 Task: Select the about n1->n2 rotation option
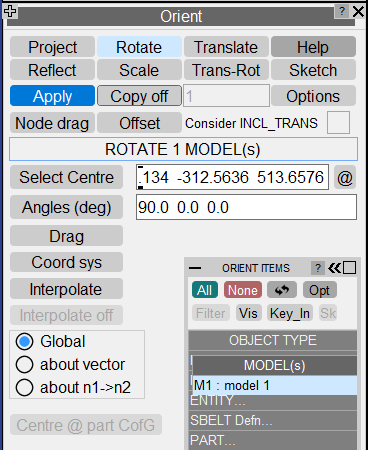point(24,387)
